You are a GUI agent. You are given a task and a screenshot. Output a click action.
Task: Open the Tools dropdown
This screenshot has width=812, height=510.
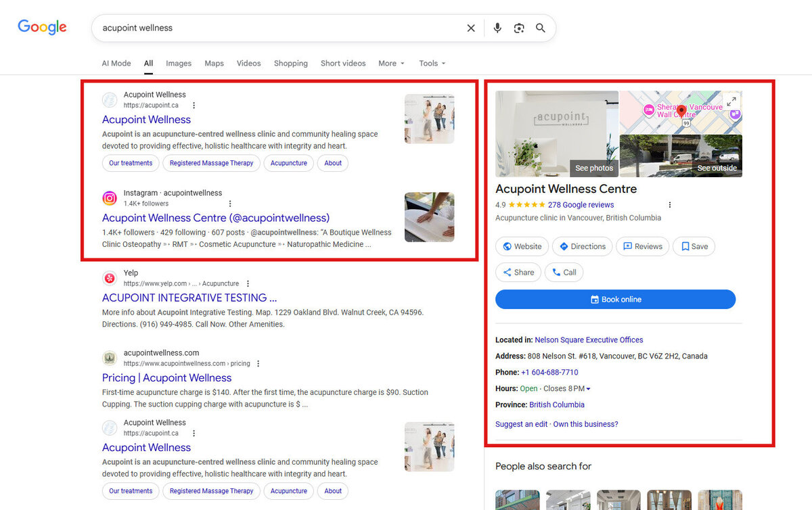click(x=432, y=64)
